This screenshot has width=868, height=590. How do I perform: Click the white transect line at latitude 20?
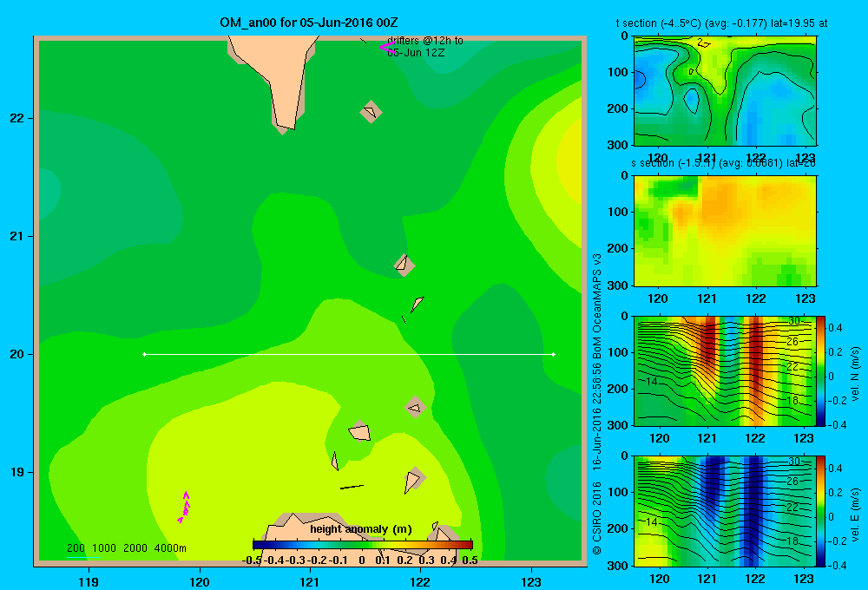point(349,354)
